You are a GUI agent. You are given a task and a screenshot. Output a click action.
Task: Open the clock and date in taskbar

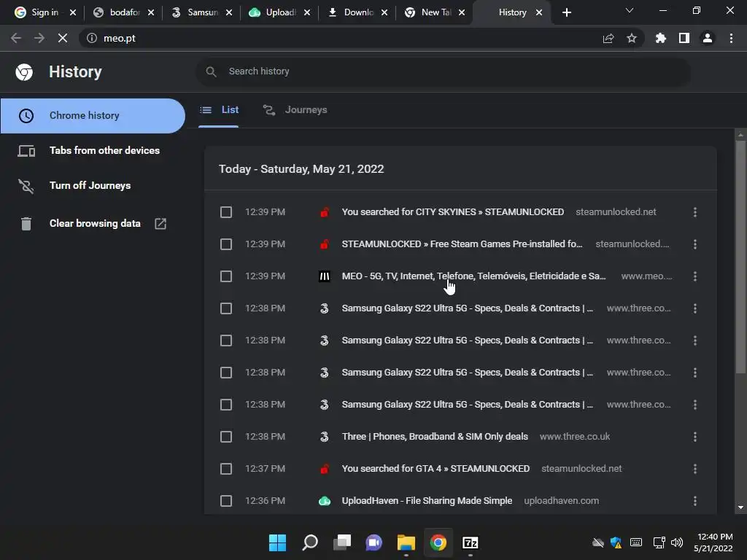click(713, 542)
